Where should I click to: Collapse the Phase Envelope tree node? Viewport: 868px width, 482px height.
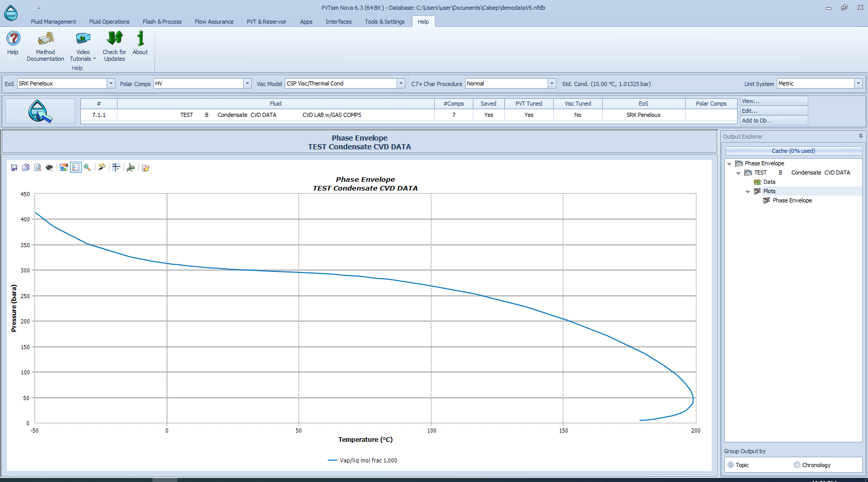coord(729,163)
